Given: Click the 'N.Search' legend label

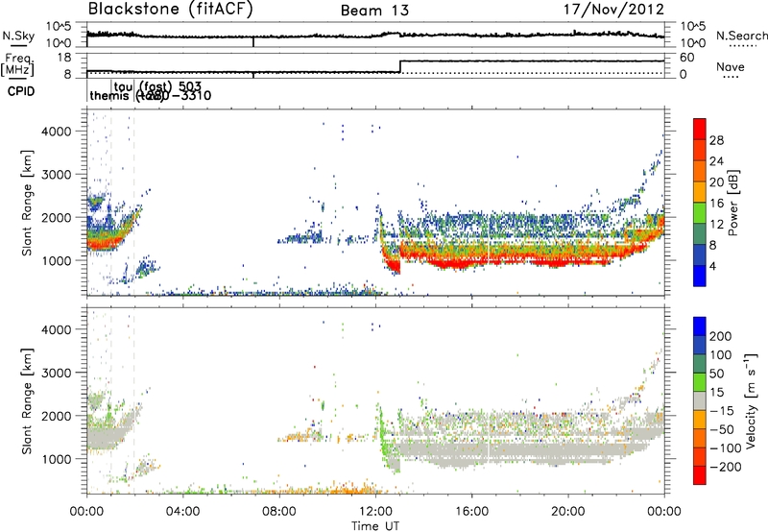Looking at the screenshot, I should (741, 36).
